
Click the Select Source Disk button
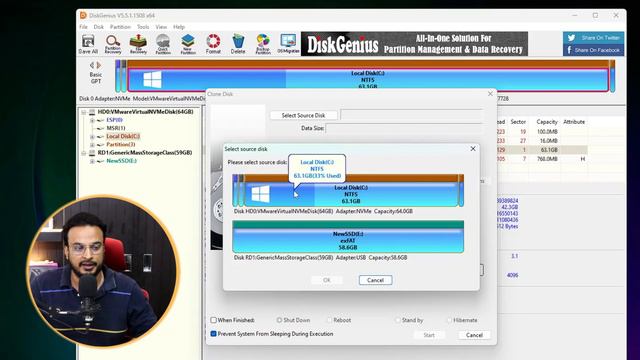[x=303, y=116]
